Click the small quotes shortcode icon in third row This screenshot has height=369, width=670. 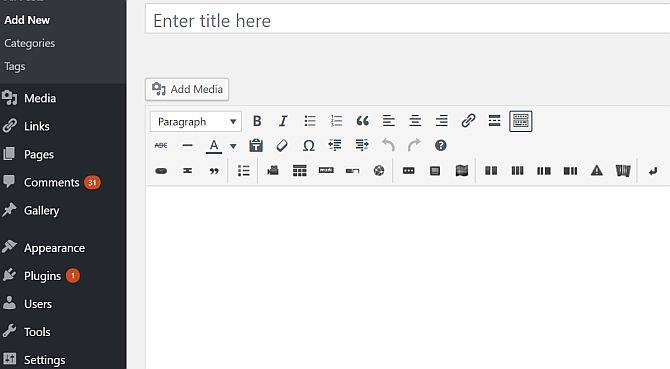tap(214, 171)
